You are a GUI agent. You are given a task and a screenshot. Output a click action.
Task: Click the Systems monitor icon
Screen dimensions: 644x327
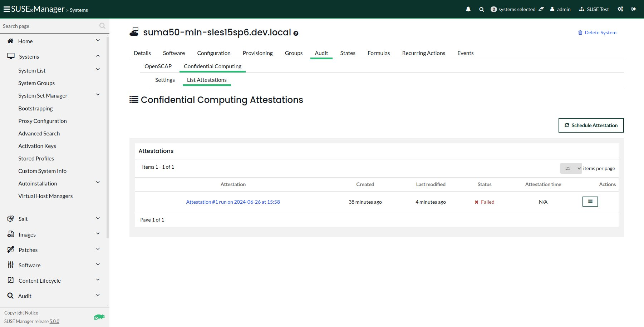pos(11,56)
